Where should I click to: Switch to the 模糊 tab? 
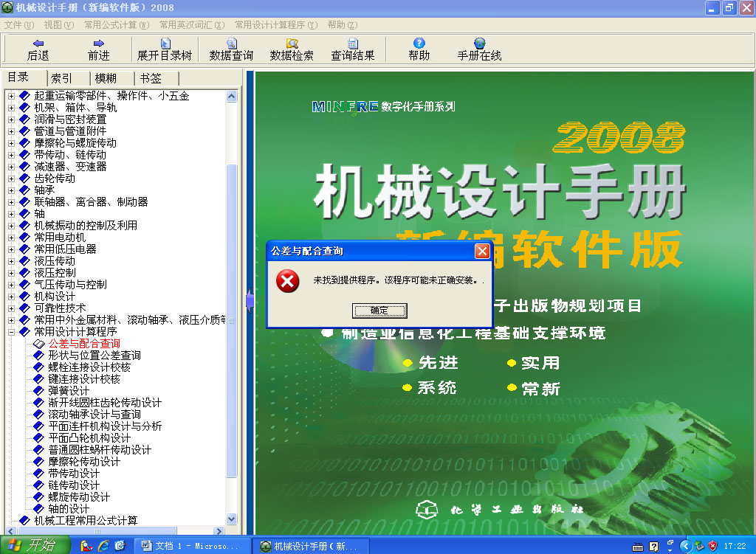106,78
